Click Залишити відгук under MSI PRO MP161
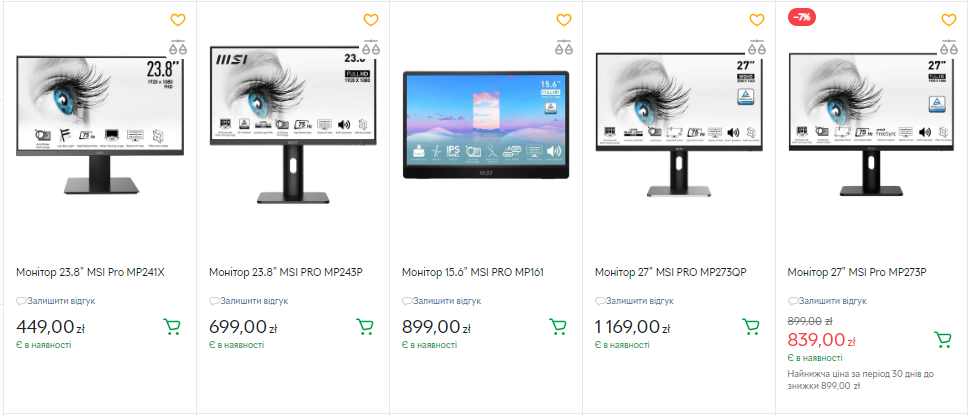The height and width of the screenshot is (416, 968). point(441,301)
